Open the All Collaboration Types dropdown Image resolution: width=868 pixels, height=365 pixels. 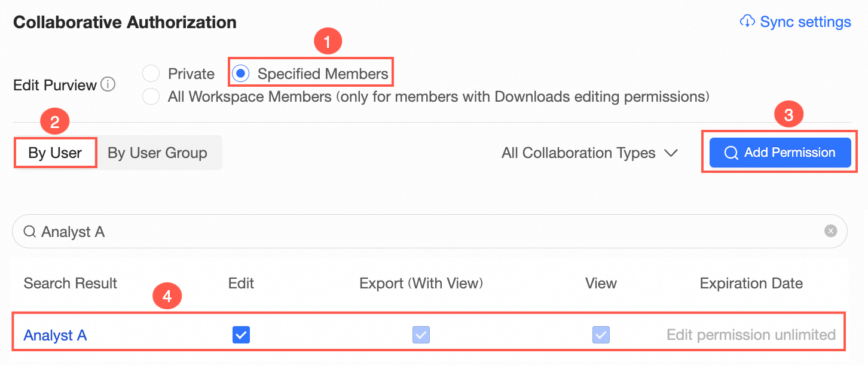click(x=578, y=153)
